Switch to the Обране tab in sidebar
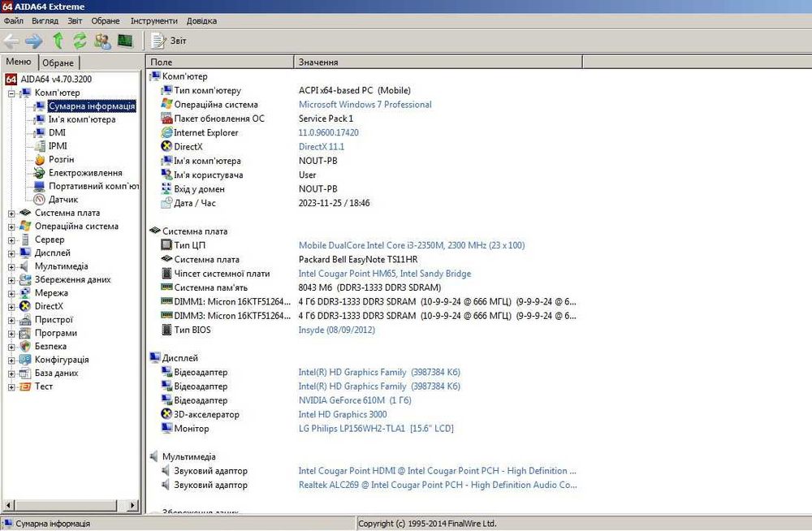 click(x=58, y=63)
